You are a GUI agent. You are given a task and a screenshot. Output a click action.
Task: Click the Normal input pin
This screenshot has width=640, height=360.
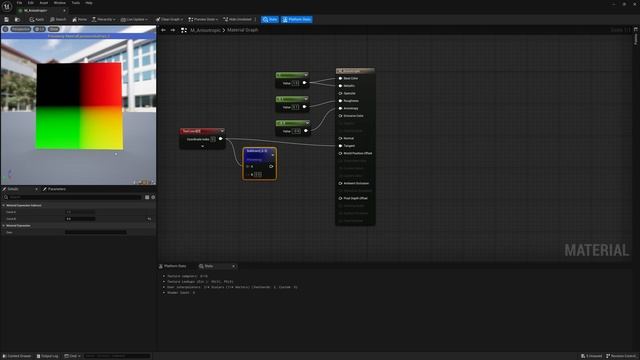coord(340,138)
